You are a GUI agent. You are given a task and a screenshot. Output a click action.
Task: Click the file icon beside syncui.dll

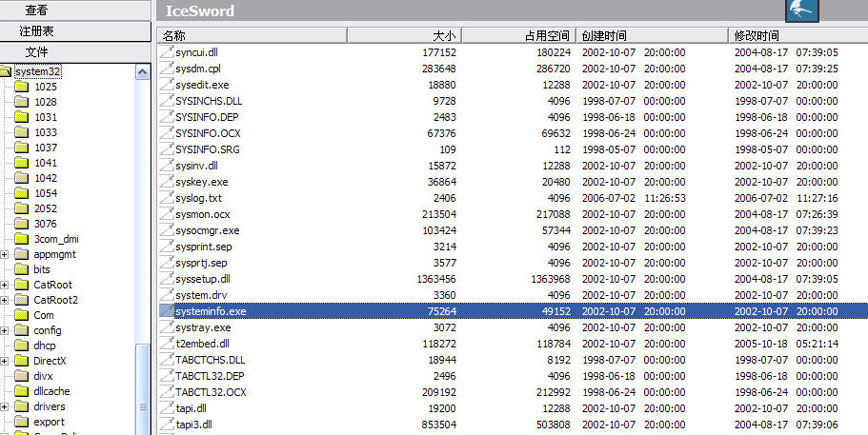click(167, 52)
